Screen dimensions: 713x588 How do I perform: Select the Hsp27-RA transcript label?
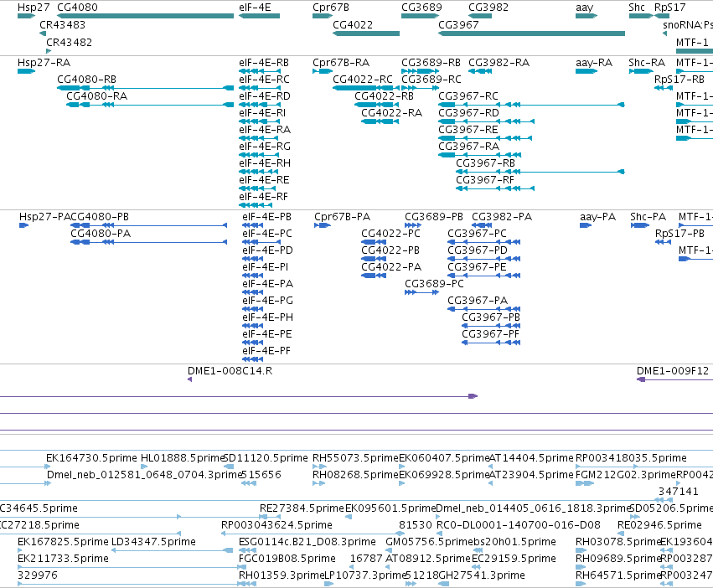pos(44,62)
